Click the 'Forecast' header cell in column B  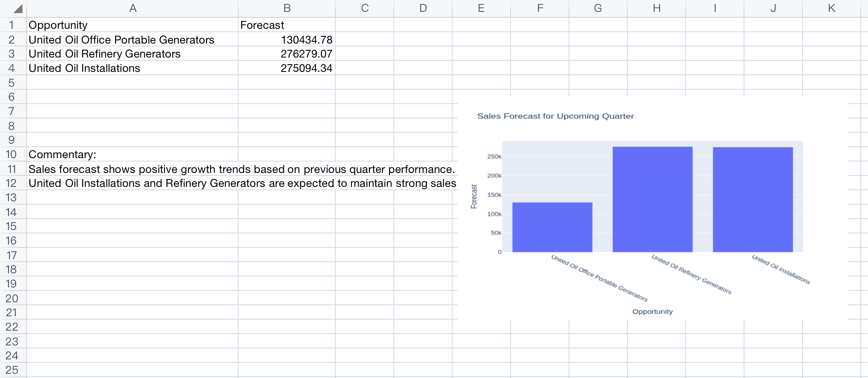coord(287,25)
